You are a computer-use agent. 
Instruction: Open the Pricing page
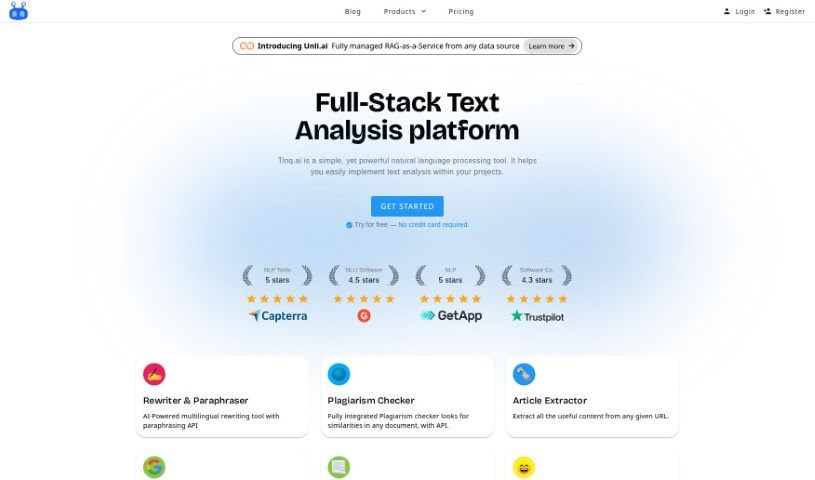coord(461,11)
